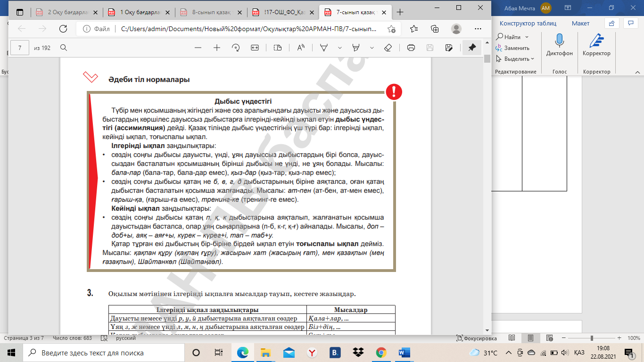
Task: Open Edge tab actions menu icon
Action: (x=20, y=12)
